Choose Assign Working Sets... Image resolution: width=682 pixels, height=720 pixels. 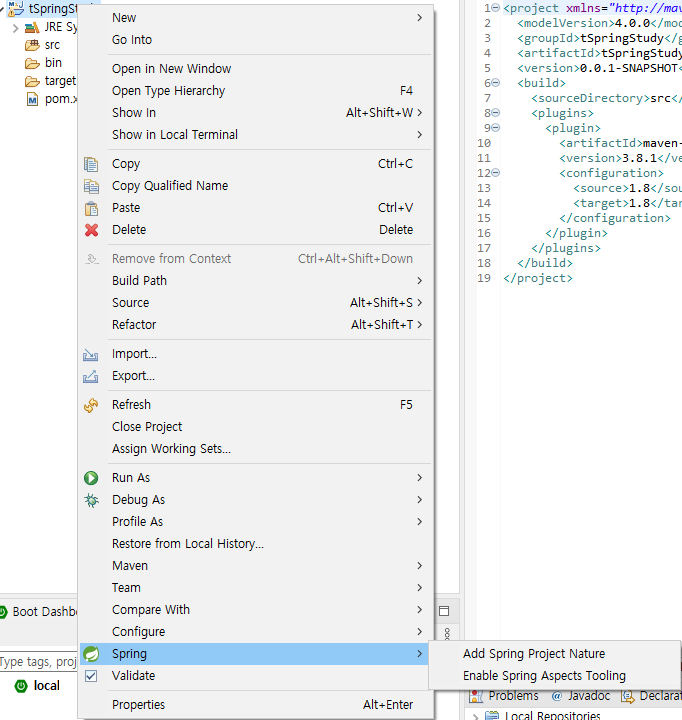click(256, 449)
